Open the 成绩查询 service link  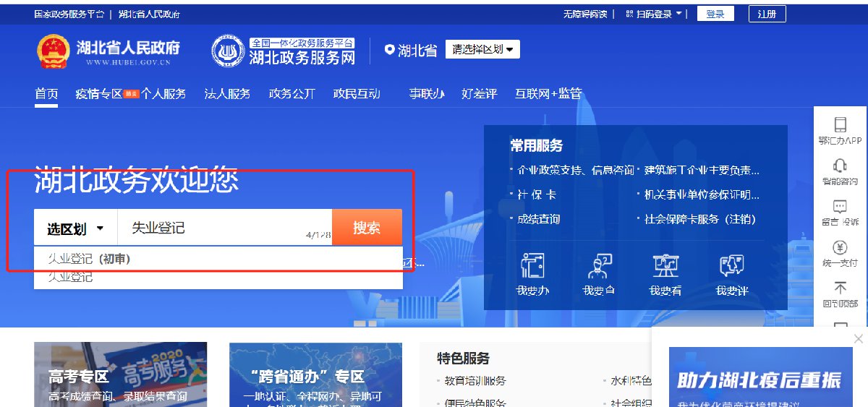(539, 218)
